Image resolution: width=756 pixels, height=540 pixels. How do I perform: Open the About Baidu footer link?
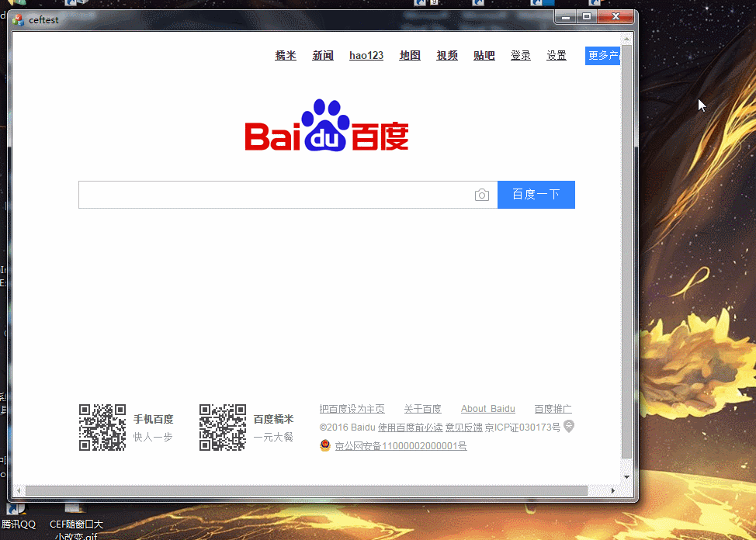488,409
